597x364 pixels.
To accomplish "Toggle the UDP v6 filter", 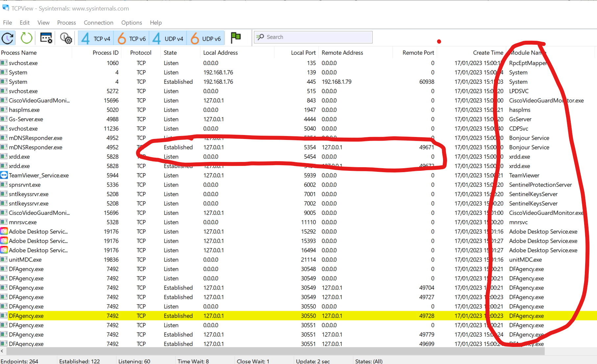I will click(x=206, y=38).
